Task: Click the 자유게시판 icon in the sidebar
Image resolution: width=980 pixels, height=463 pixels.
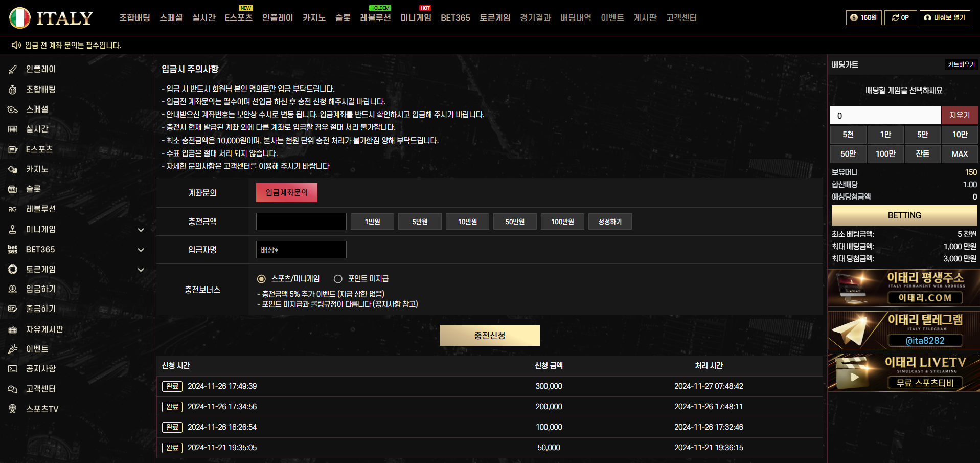Action: 13,329
